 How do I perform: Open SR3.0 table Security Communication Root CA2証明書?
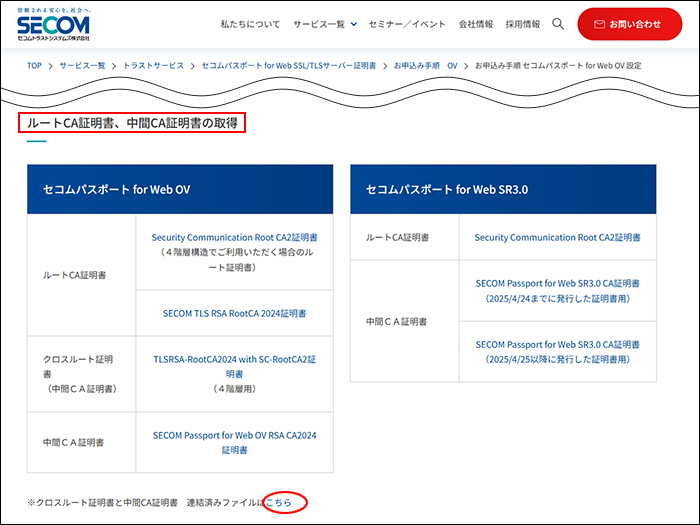point(557,238)
